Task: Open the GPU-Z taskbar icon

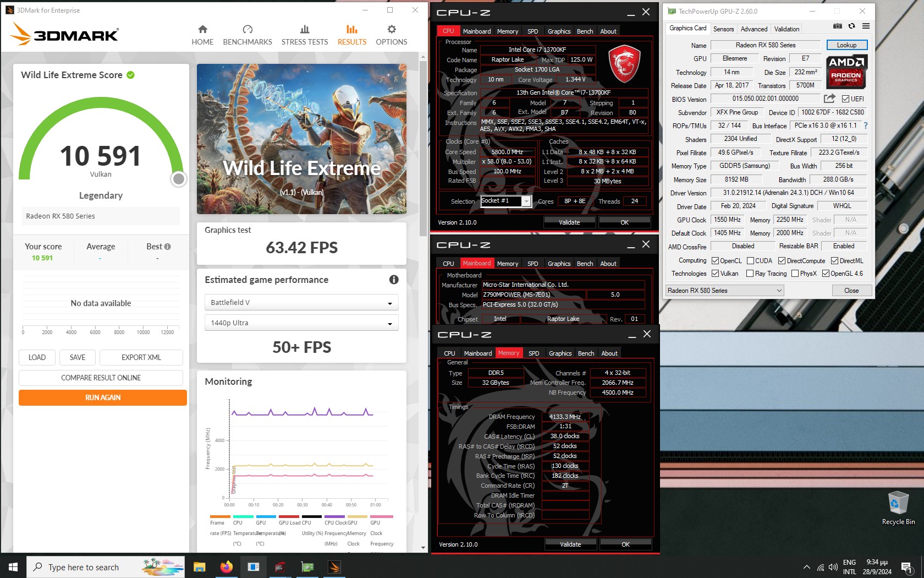Action: tap(307, 567)
